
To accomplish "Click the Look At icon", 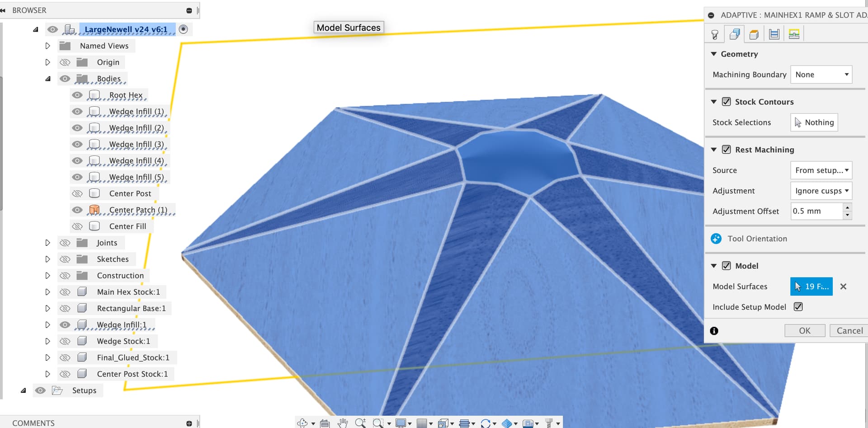I will 325,423.
